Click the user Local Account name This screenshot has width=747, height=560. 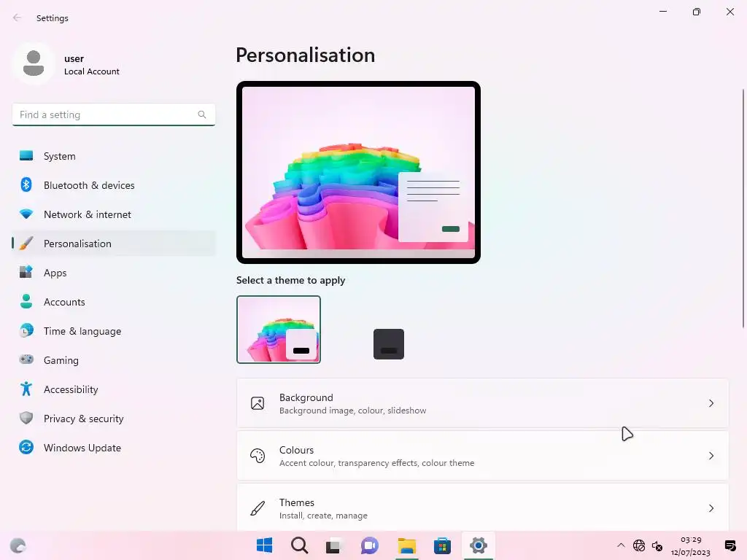pyautogui.click(x=91, y=65)
